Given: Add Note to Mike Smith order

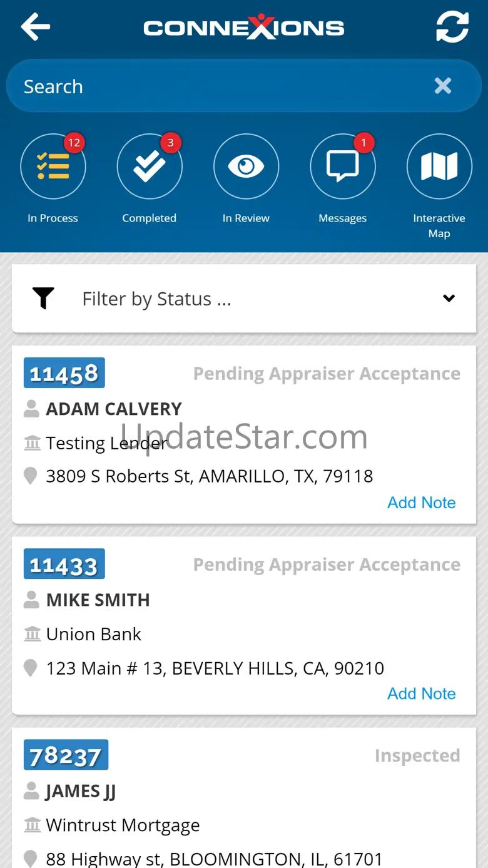Looking at the screenshot, I should (x=422, y=693).
